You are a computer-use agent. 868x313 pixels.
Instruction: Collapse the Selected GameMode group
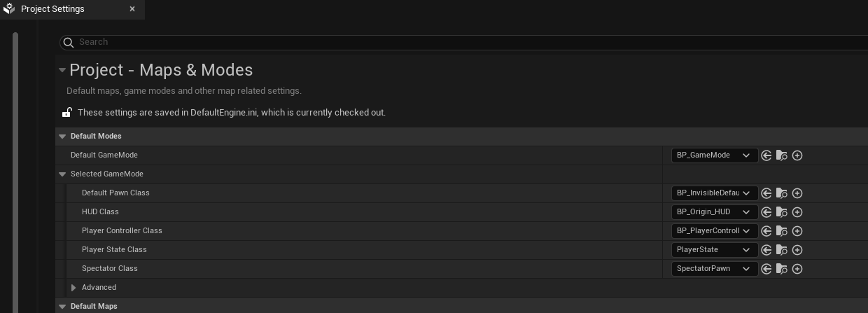click(x=62, y=174)
